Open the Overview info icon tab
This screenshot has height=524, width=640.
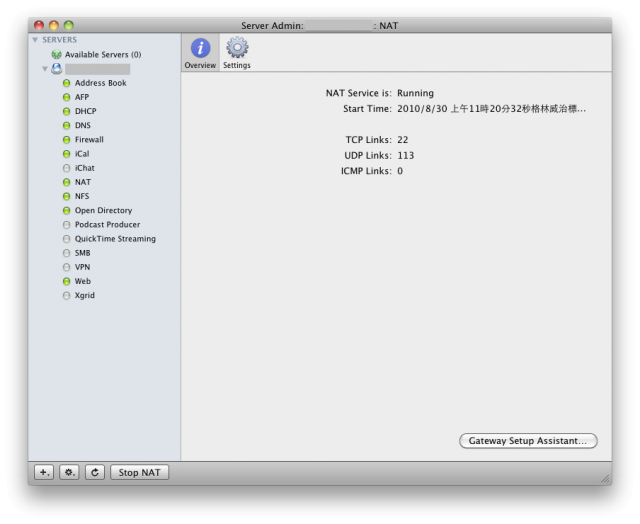tap(200, 53)
